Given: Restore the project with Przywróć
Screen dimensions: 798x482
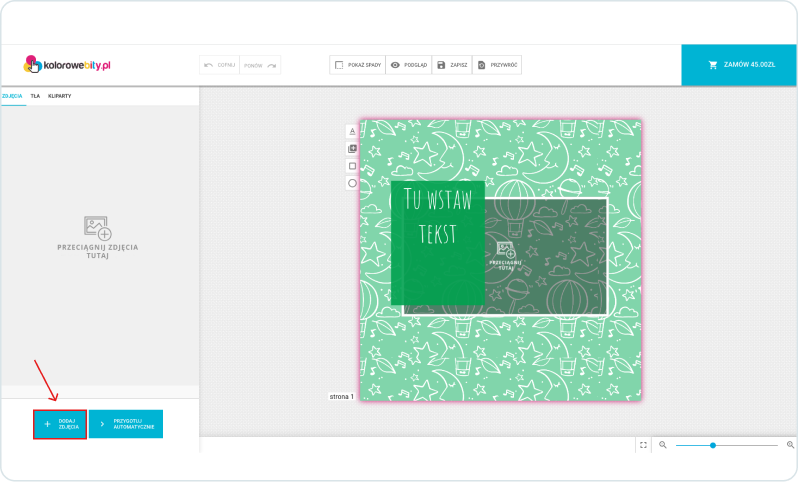Looking at the screenshot, I should [x=497, y=65].
